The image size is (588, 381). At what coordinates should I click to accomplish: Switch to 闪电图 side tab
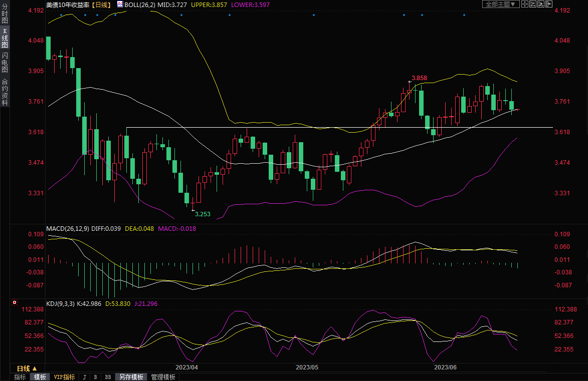tap(5, 62)
